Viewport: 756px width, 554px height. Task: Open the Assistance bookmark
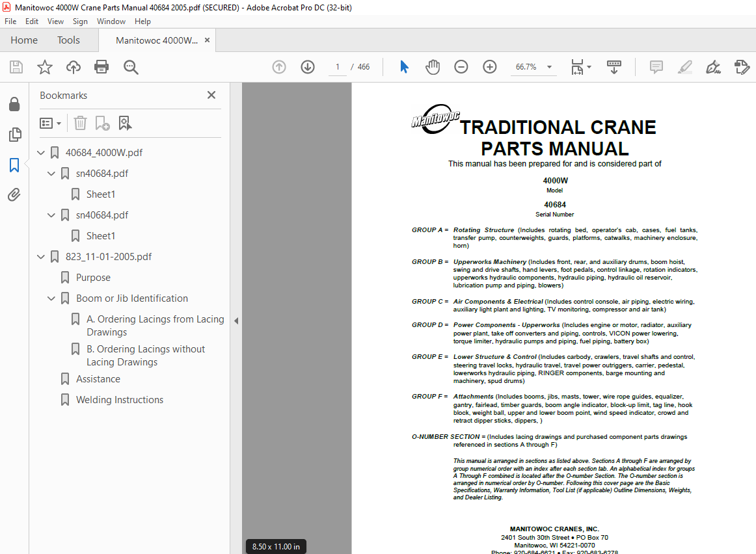click(98, 379)
